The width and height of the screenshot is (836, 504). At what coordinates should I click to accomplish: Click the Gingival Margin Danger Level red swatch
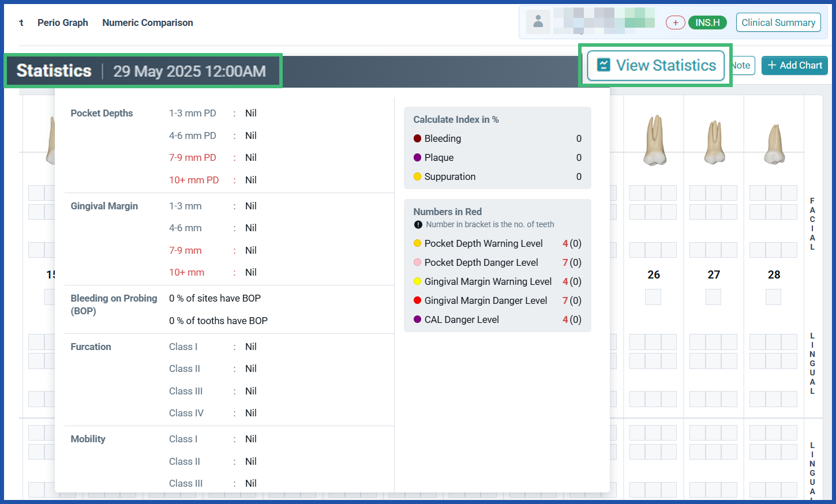coord(418,300)
